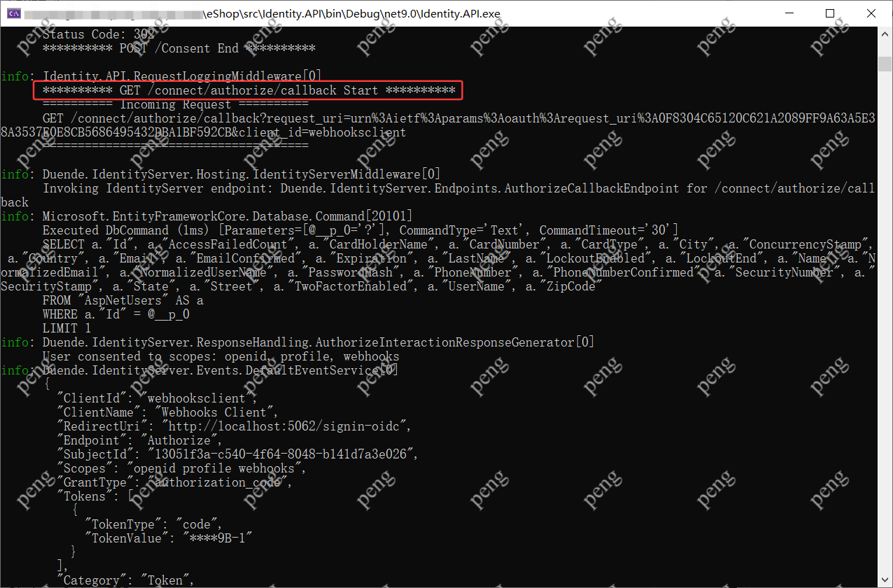The height and width of the screenshot is (588, 893).
Task: Click 'User consented to scopes' line
Action: tap(221, 356)
